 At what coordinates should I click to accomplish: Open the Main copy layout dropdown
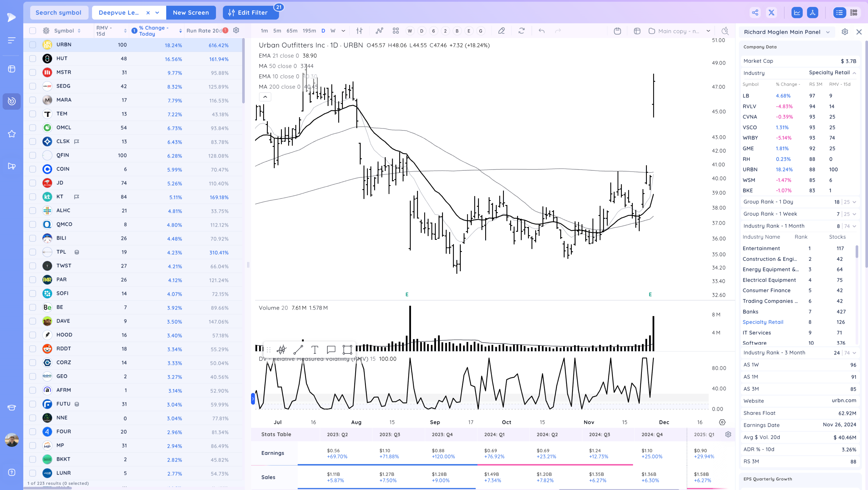pyautogui.click(x=708, y=31)
